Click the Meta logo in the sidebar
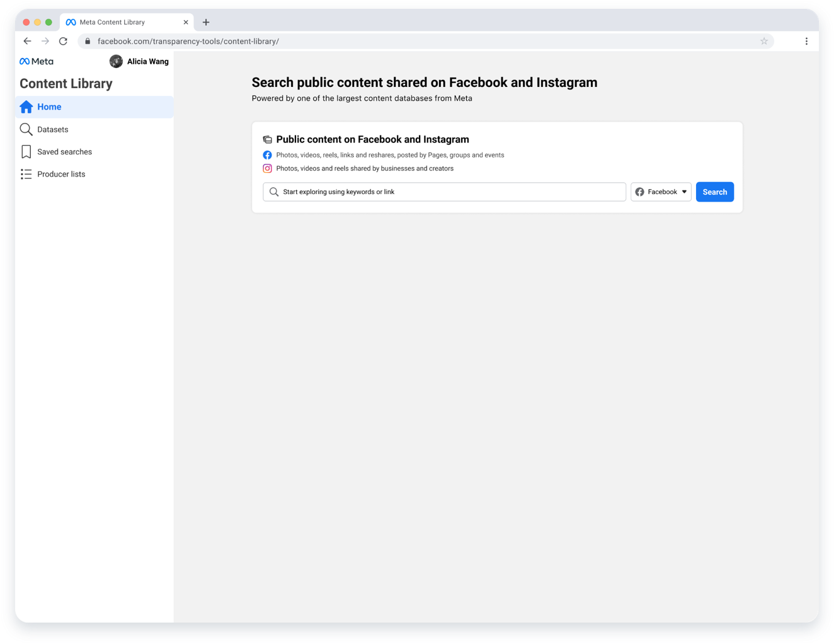The image size is (834, 644). pos(37,61)
